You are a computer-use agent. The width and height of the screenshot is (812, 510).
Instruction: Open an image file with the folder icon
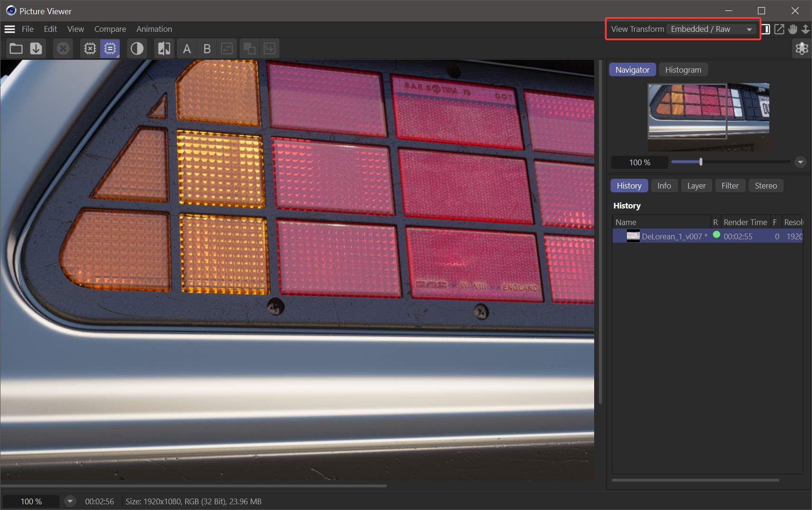point(16,48)
